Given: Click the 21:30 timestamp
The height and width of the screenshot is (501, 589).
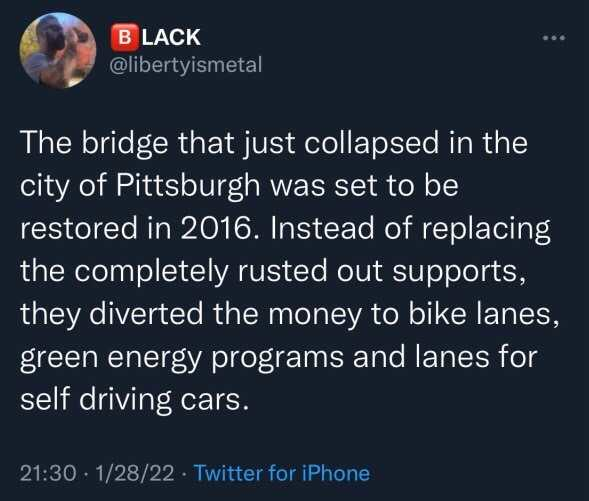Looking at the screenshot, I should point(48,473).
